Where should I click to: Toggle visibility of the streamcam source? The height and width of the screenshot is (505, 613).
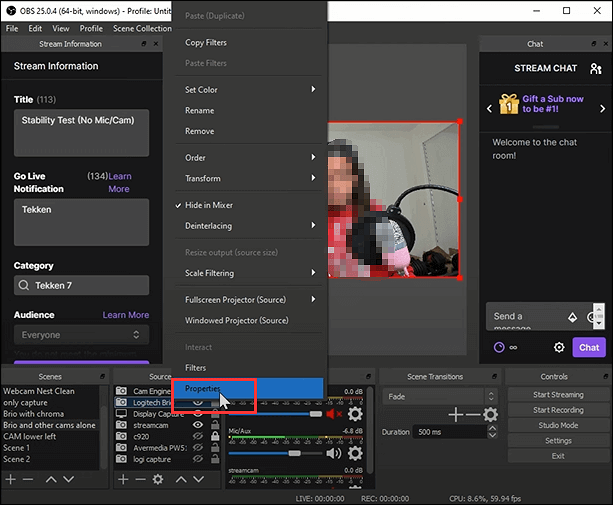pos(198,424)
